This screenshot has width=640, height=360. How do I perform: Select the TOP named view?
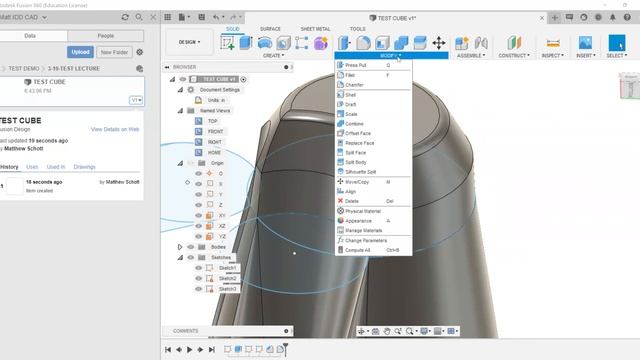[213, 121]
